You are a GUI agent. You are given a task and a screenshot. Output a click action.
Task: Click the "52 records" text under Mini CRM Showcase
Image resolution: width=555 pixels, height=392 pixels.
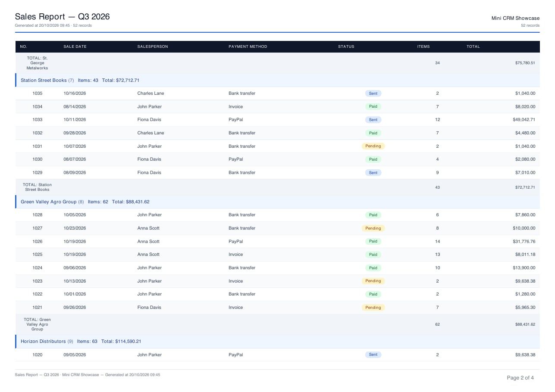tap(530, 25)
